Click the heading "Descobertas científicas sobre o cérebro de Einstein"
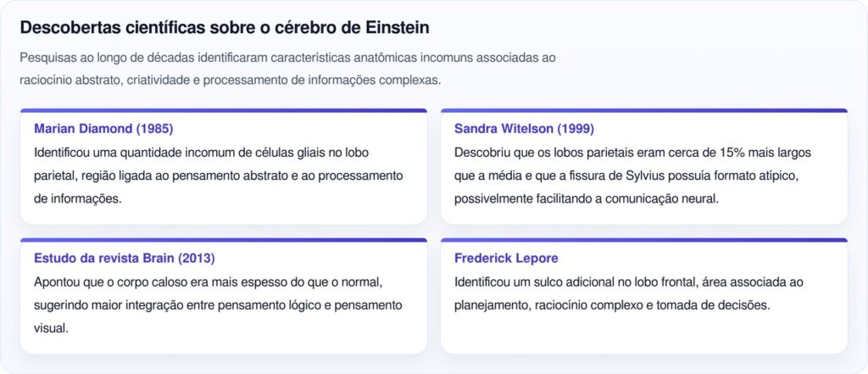The height and width of the screenshot is (374, 868). pyautogui.click(x=224, y=27)
